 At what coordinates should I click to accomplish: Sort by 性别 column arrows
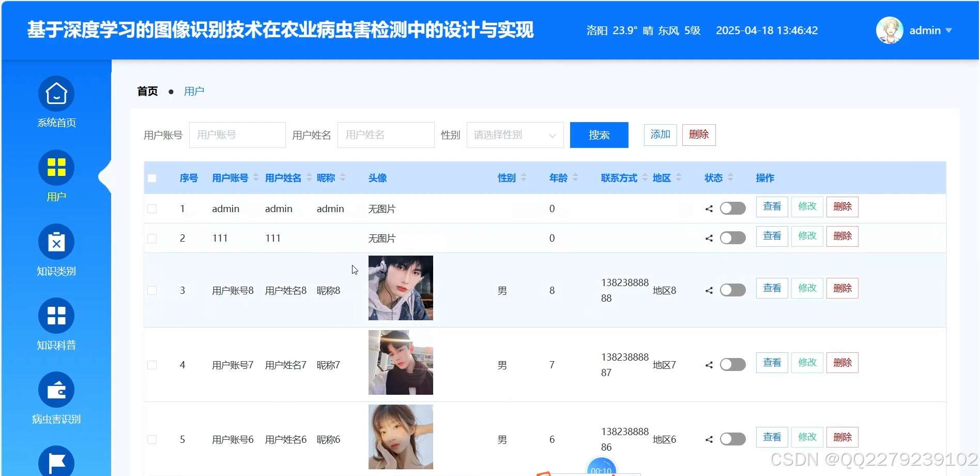[524, 177]
